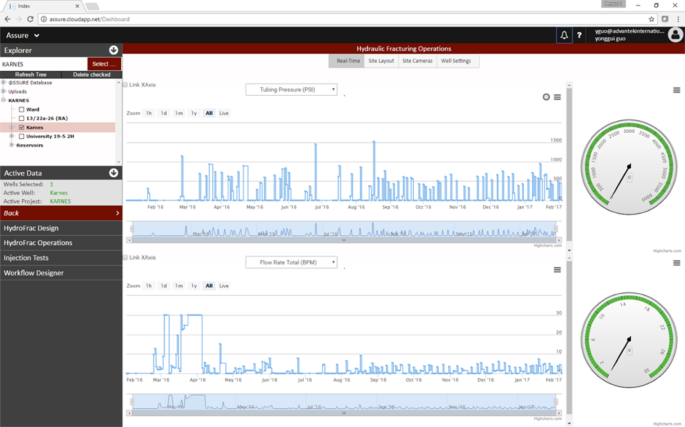Open the Tubing Pressure (PSI) dropdown
Image resolution: width=685 pixels, height=427 pixels.
tap(291, 89)
